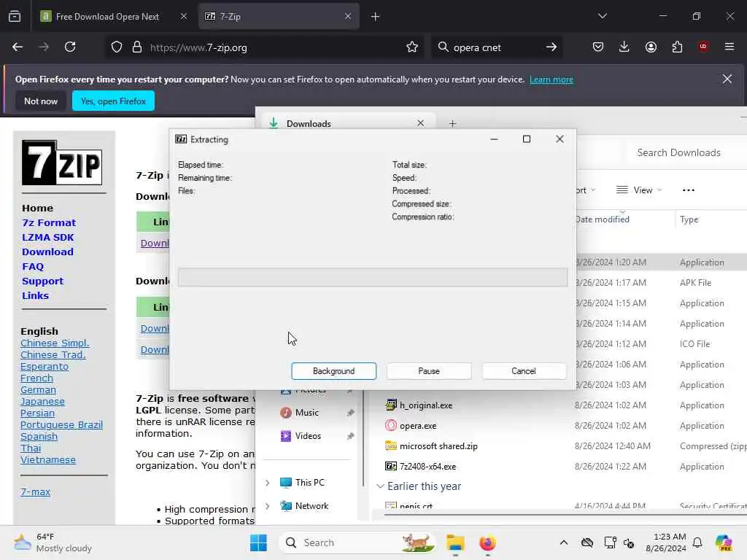
Task: Open LZMA SDK link
Action: (x=48, y=237)
